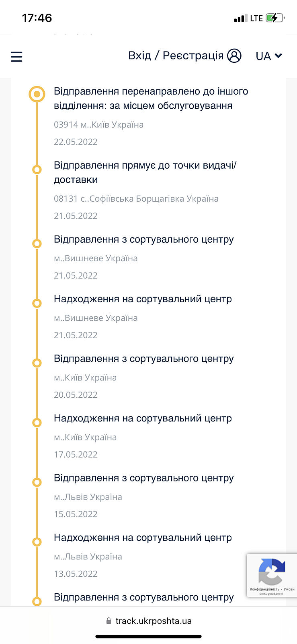Tap marker for Вишневе arrival at sorting center
Image resolution: width=297 pixels, height=644 pixels.
[37, 303]
